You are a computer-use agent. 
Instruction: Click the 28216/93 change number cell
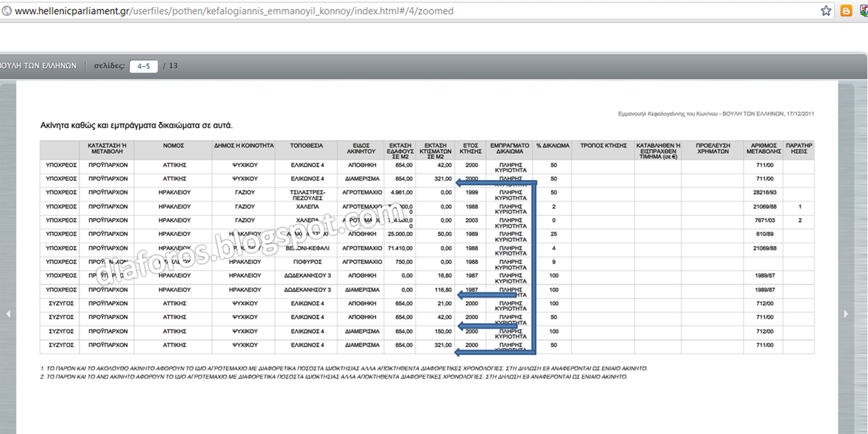tap(763, 193)
